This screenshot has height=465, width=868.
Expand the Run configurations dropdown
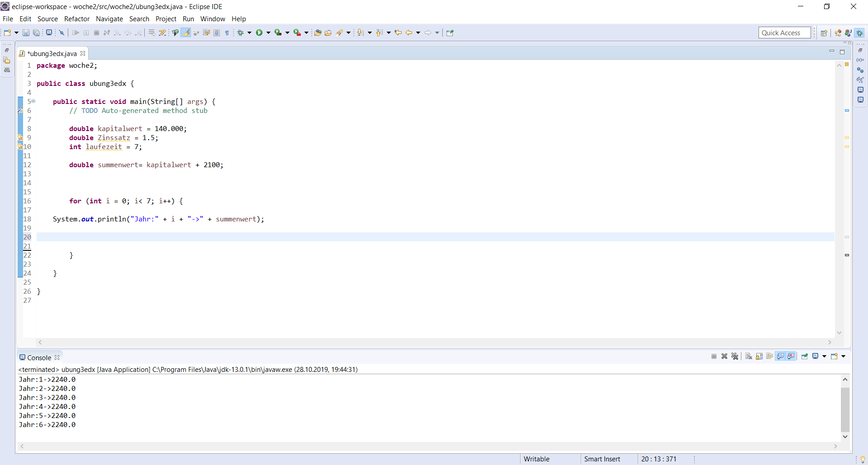pos(268,32)
